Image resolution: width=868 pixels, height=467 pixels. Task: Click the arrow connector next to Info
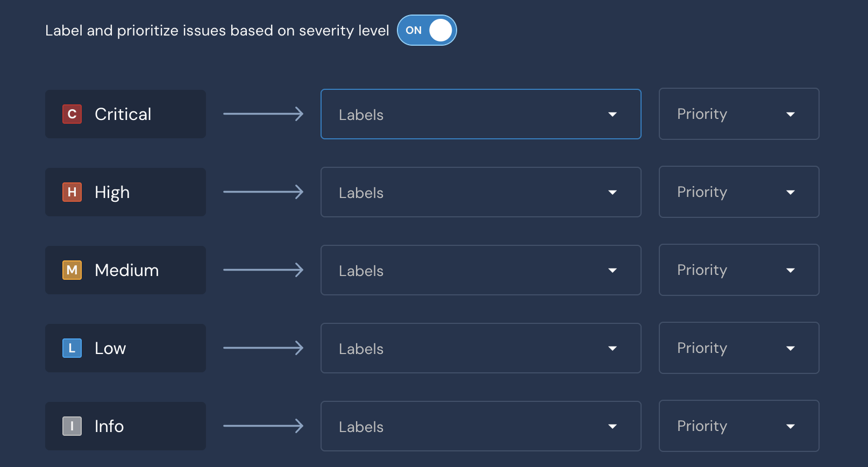click(x=263, y=426)
